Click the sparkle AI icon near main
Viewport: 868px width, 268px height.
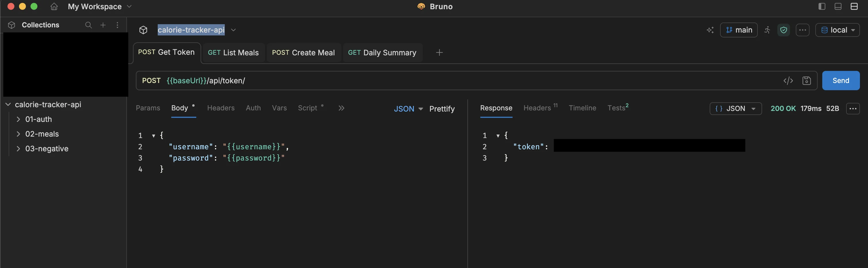click(x=710, y=30)
